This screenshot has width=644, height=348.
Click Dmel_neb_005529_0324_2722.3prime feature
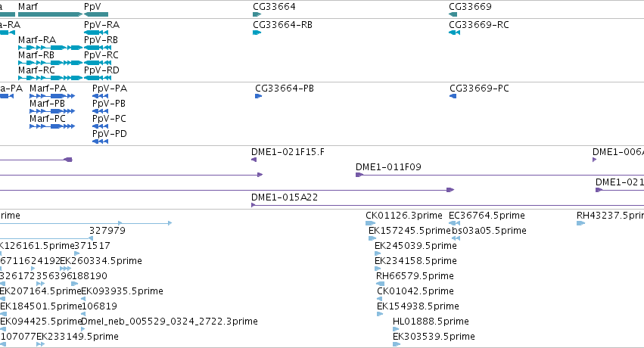click(83, 330)
